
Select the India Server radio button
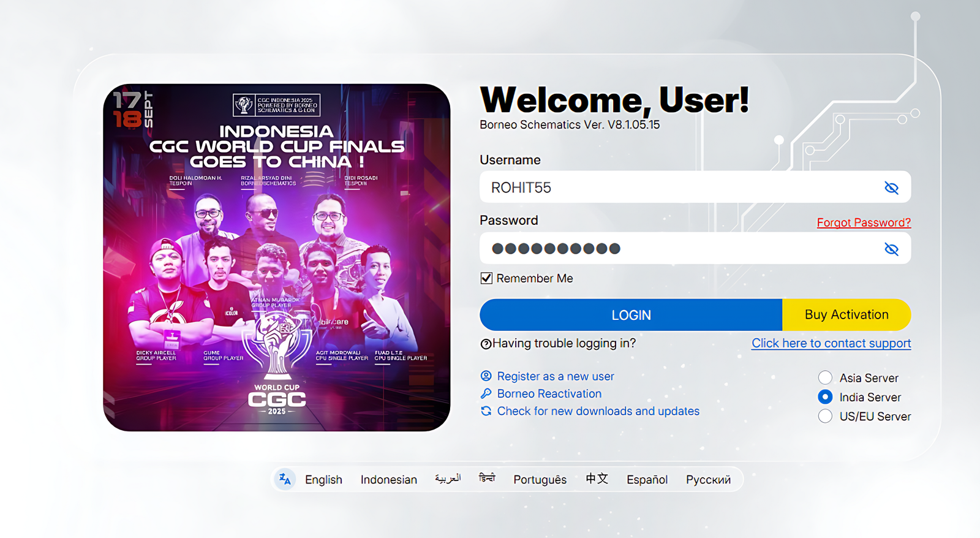click(825, 396)
